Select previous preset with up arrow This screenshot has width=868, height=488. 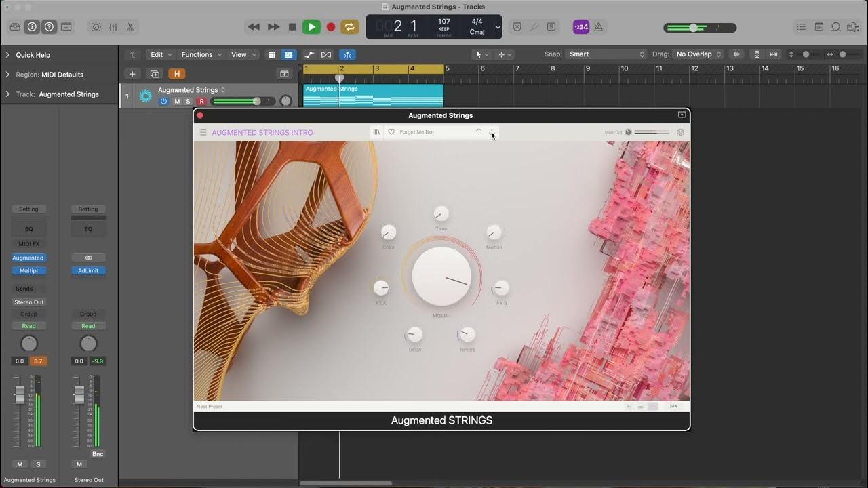(478, 132)
